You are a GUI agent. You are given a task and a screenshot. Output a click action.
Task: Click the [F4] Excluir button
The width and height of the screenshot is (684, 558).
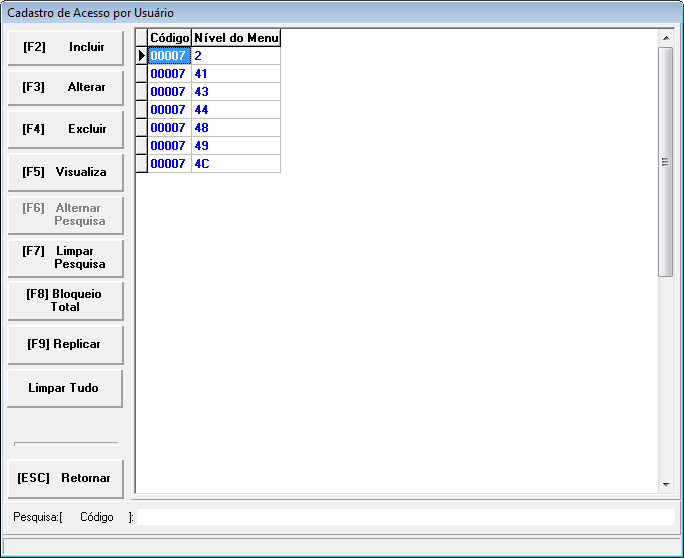(65, 129)
